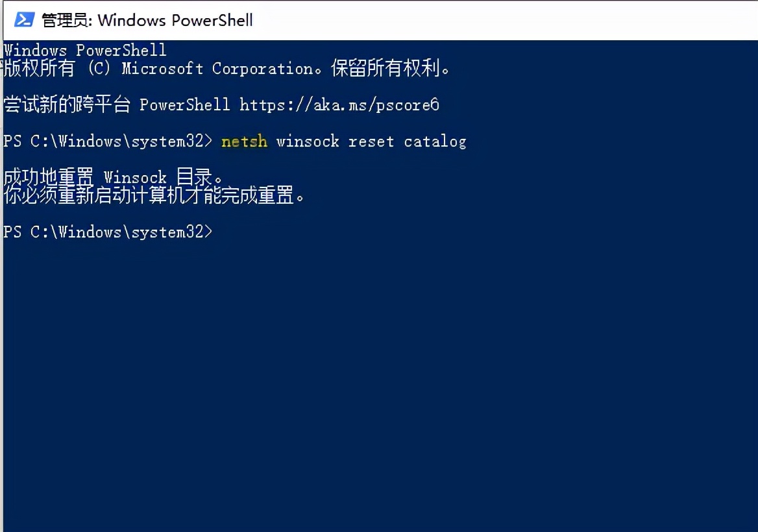Open the https://aka.ms/pscore6 link

tap(339, 104)
